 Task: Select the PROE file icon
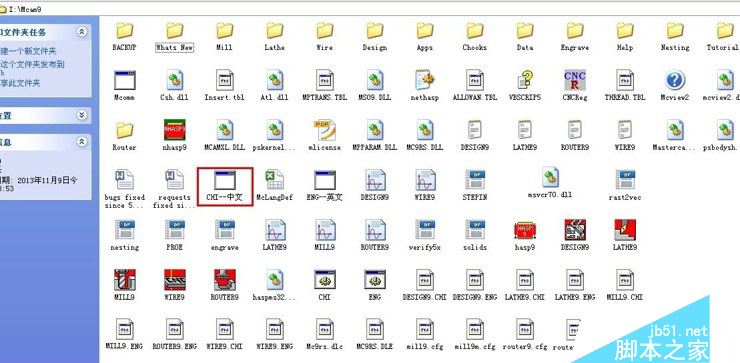point(175,230)
